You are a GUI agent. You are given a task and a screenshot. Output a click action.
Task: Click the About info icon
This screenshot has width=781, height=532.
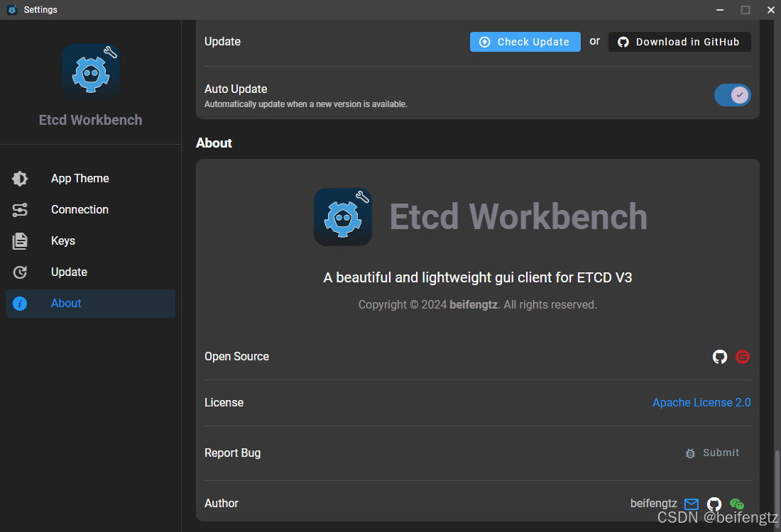click(20, 304)
